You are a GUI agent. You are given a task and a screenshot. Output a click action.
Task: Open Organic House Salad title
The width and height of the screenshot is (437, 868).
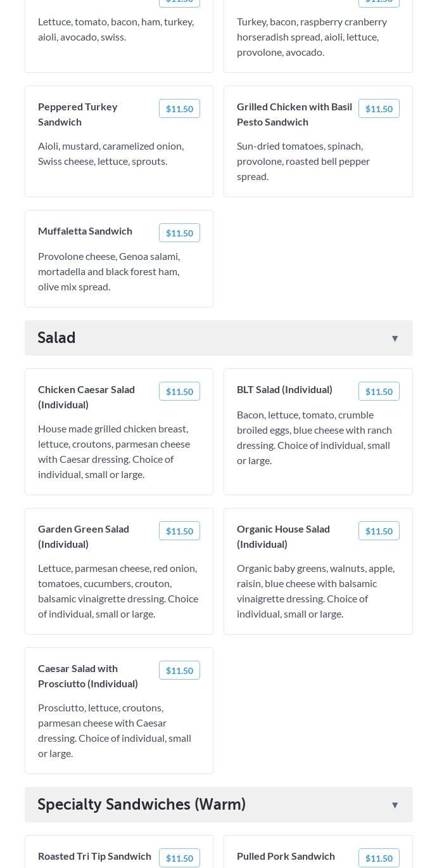[283, 536]
